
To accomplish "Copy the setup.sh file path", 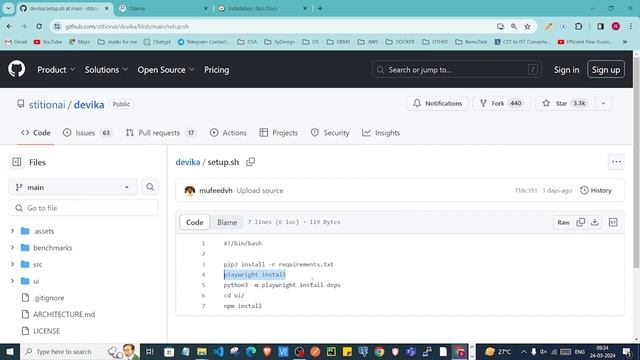I will tap(250, 162).
